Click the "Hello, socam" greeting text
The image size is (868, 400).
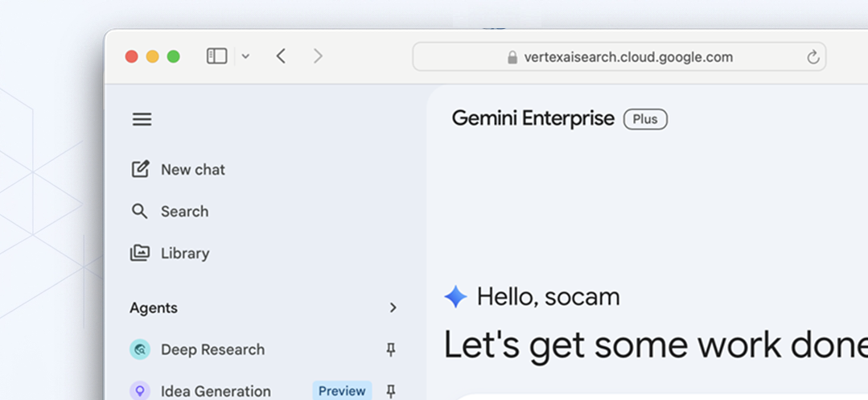tap(548, 297)
